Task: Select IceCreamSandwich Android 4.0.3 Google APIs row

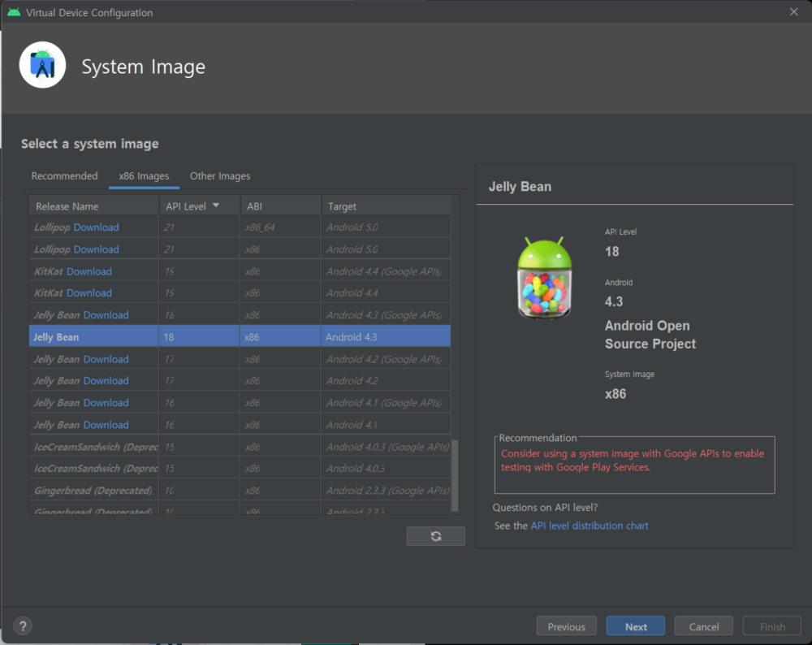Action: [240, 447]
